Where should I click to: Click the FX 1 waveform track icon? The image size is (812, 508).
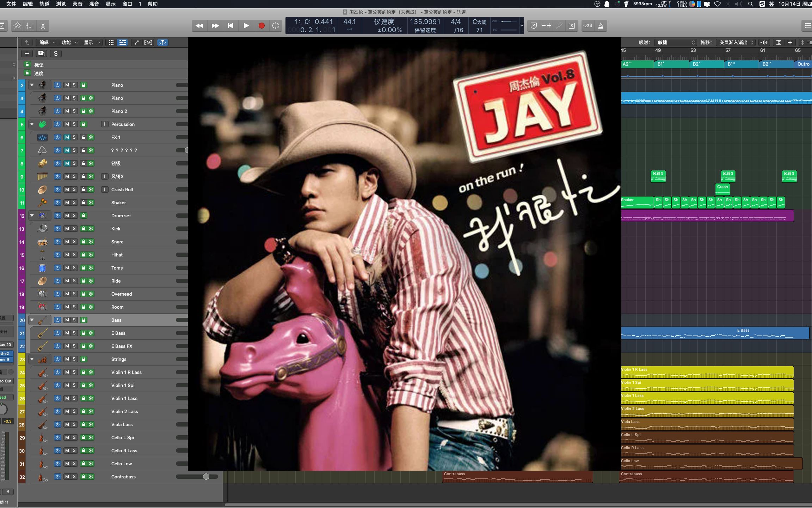tap(42, 137)
